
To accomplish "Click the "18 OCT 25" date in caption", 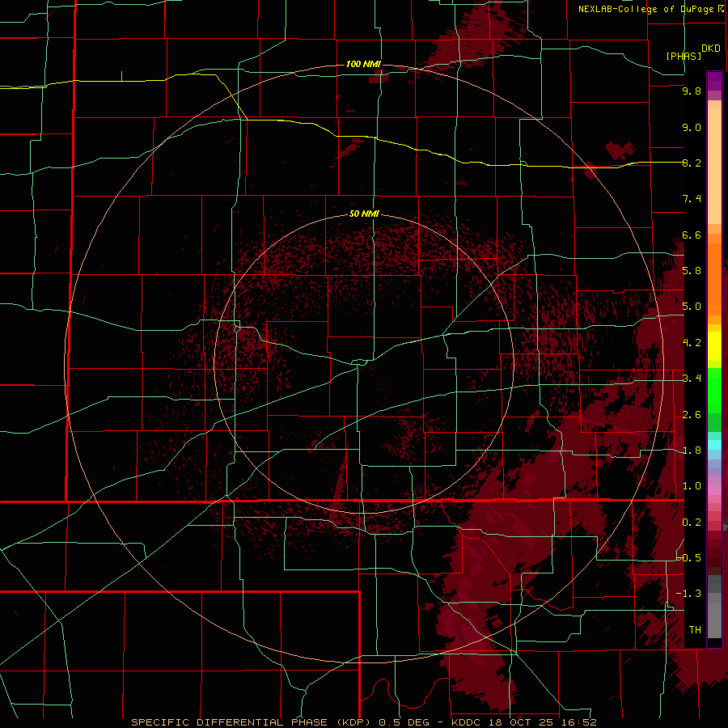I will pos(519,722).
